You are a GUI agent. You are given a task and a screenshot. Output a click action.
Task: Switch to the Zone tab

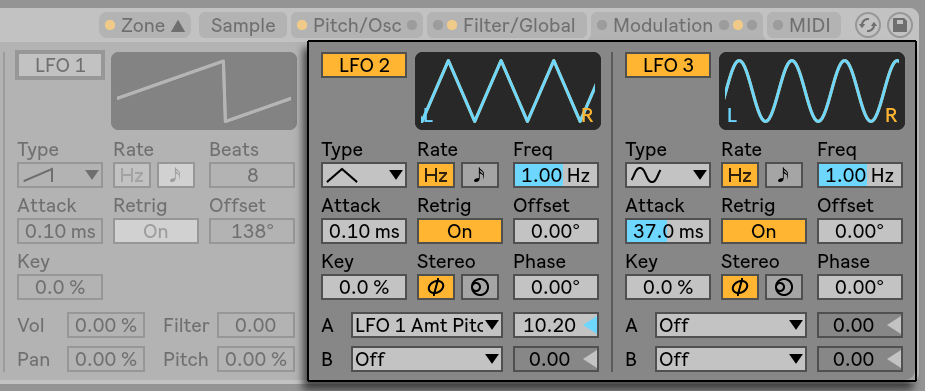pyautogui.click(x=145, y=25)
